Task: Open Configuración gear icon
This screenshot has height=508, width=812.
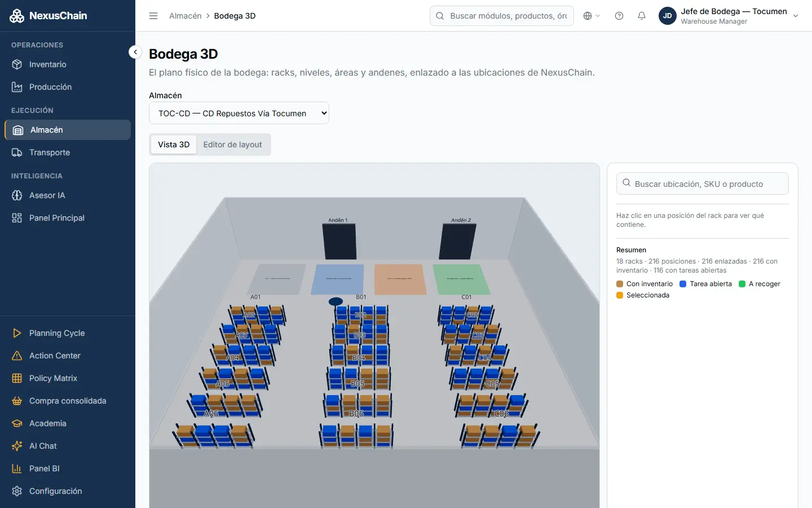Action: 17,491
